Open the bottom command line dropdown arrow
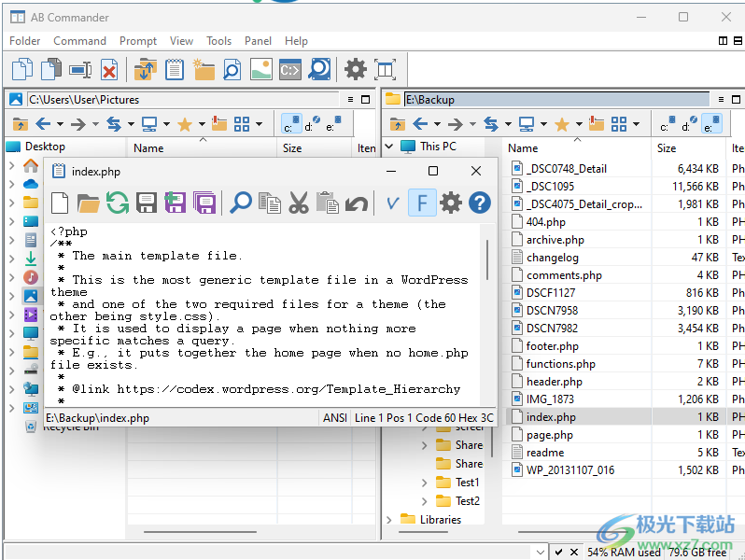The height and width of the screenshot is (560, 745). (541, 552)
